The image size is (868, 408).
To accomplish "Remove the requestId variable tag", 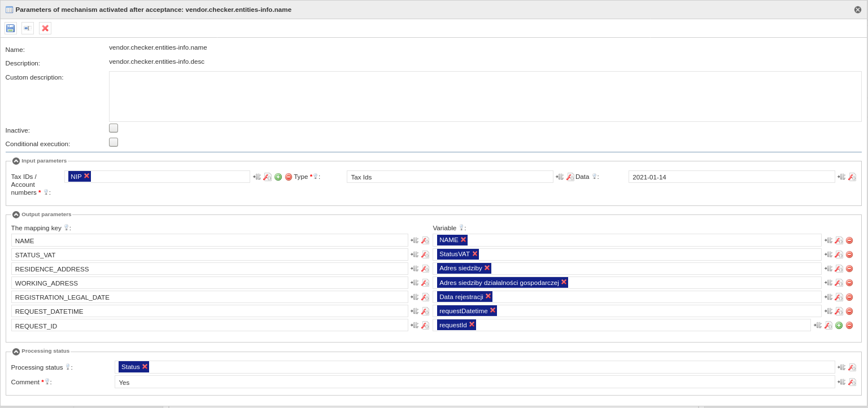I will click(x=472, y=324).
